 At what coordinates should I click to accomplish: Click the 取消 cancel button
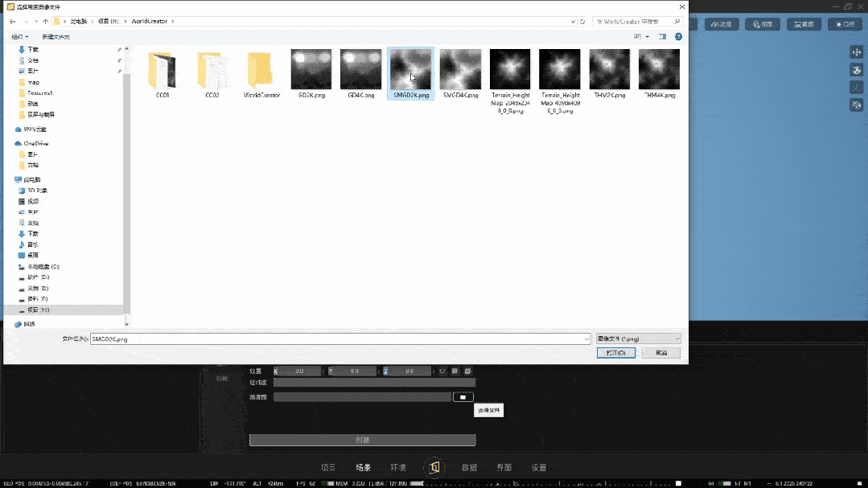point(661,352)
